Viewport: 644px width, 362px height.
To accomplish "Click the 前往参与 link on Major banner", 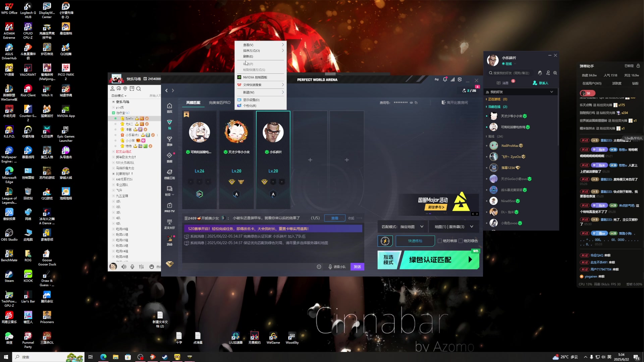I will click(436, 207).
